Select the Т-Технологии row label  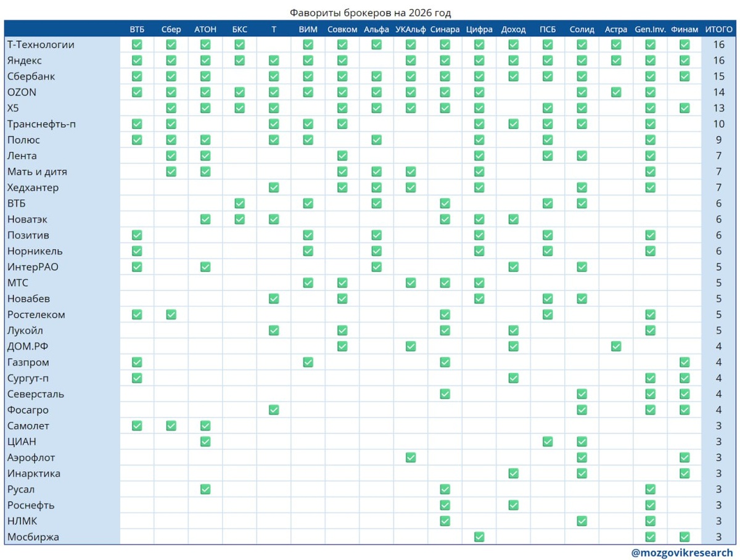tap(41, 44)
